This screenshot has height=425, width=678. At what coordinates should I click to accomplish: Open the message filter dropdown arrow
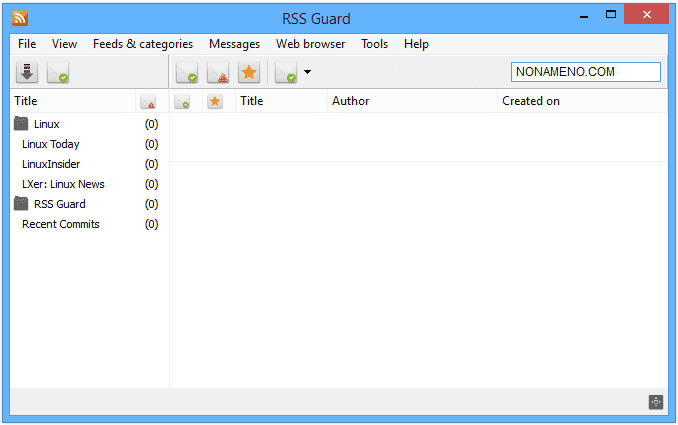307,72
